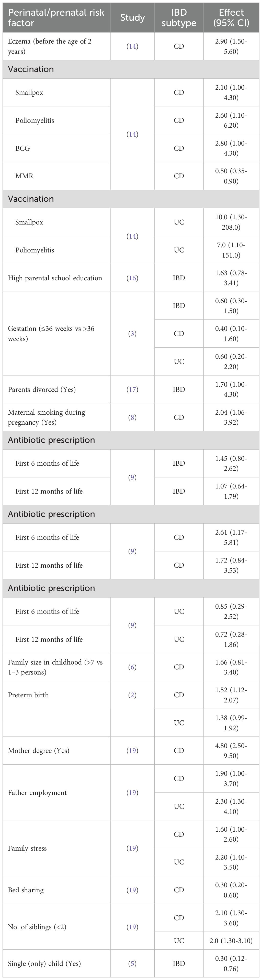Select the IBD subtype column header

(179, 17)
